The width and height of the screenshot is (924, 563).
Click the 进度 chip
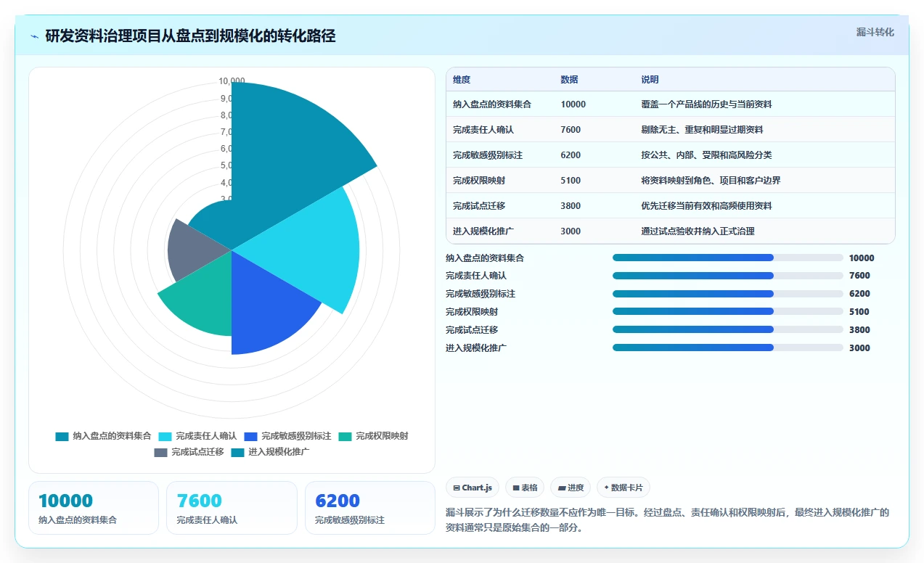571,488
